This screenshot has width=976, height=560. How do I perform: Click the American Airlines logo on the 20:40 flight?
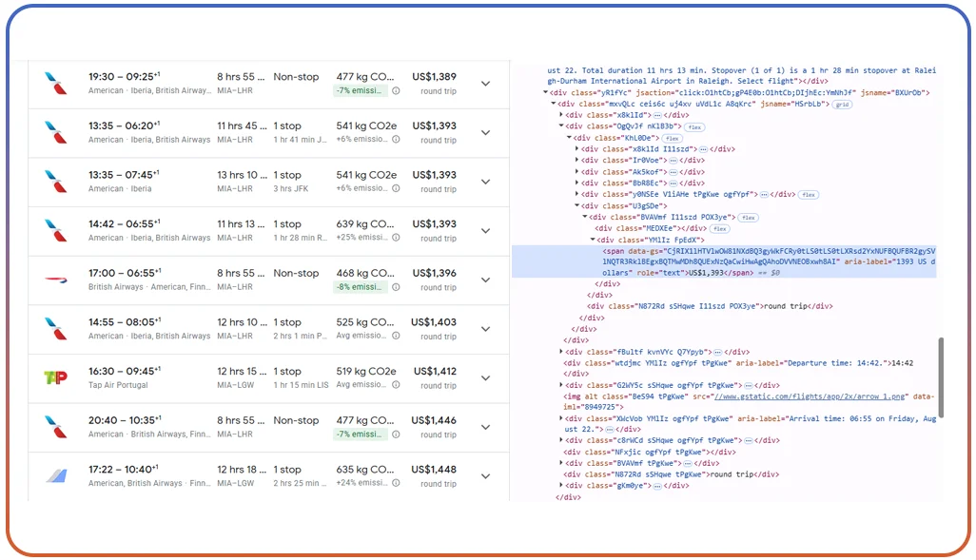[x=55, y=427]
